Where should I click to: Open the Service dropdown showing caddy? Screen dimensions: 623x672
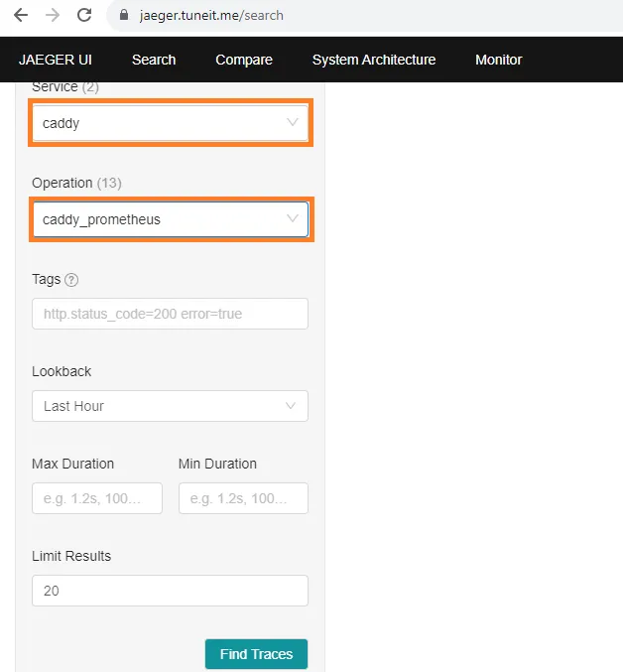[x=171, y=123]
